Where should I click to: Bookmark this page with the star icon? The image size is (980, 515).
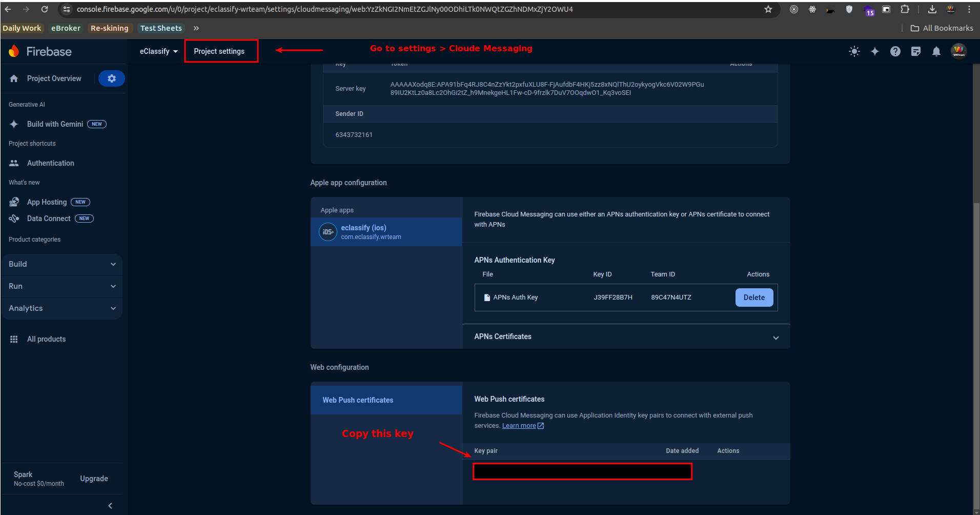tap(768, 9)
